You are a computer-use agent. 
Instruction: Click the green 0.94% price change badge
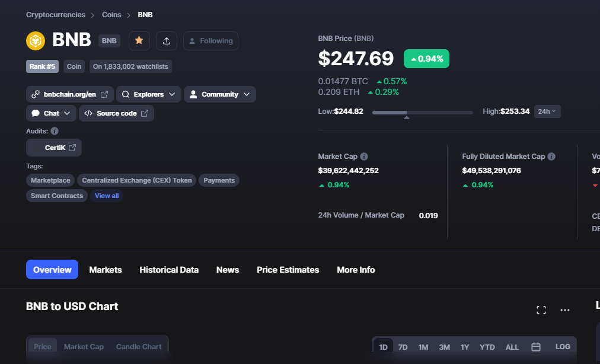[426, 59]
